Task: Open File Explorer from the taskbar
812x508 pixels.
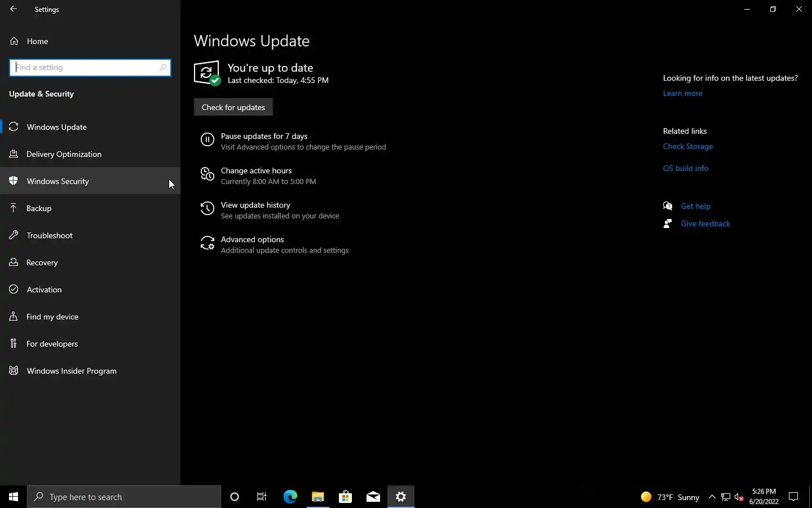Action: point(317,497)
